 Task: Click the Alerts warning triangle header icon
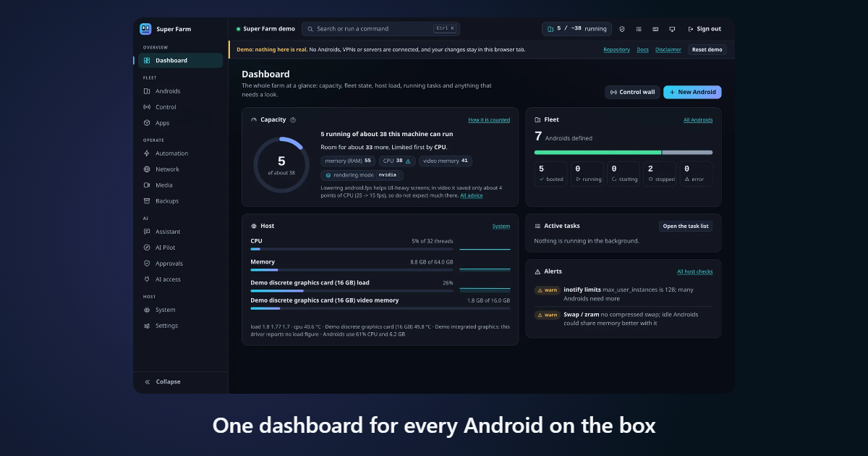point(537,271)
